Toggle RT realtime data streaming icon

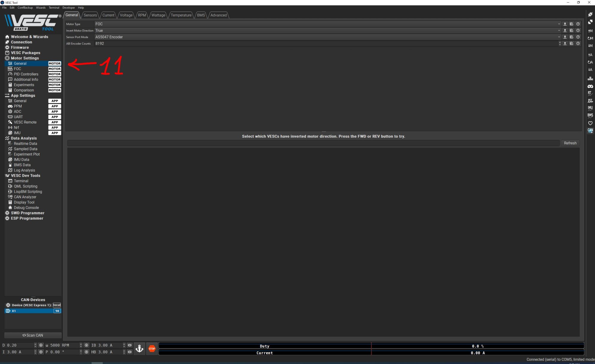[x=590, y=94]
